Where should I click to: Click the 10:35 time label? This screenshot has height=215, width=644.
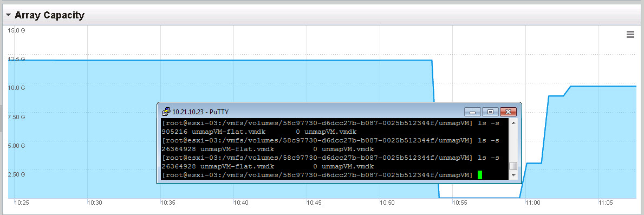click(167, 203)
